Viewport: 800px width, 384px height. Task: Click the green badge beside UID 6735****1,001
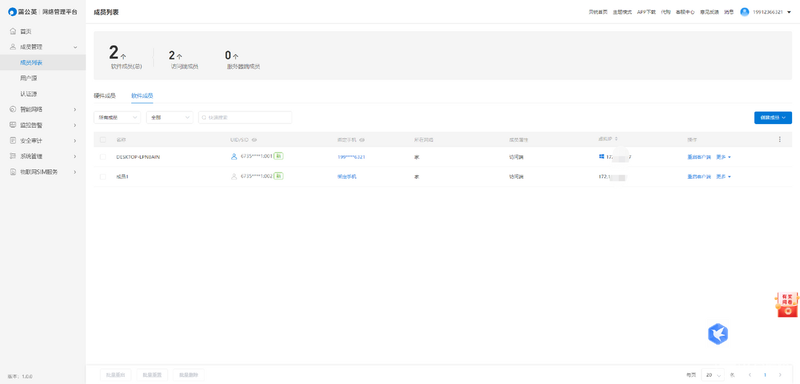(x=279, y=156)
